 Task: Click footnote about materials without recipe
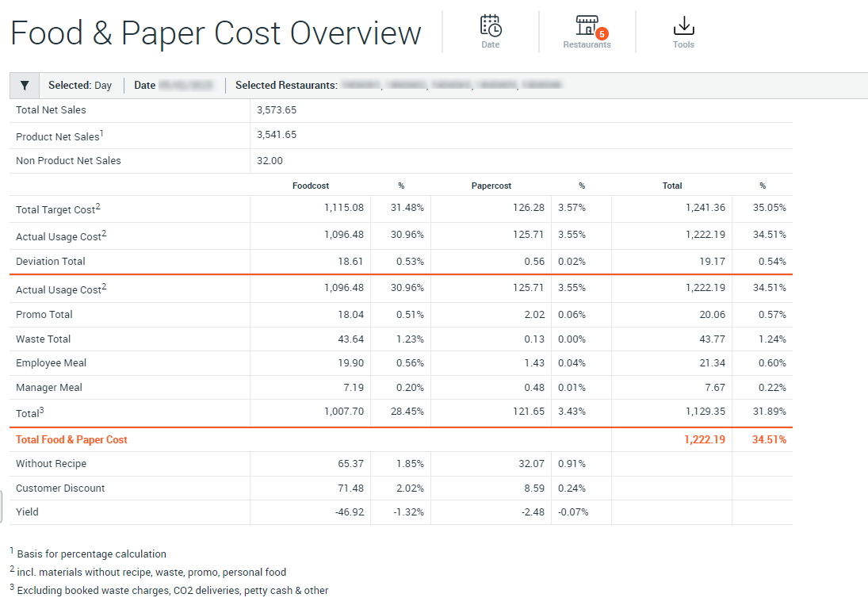click(x=151, y=572)
